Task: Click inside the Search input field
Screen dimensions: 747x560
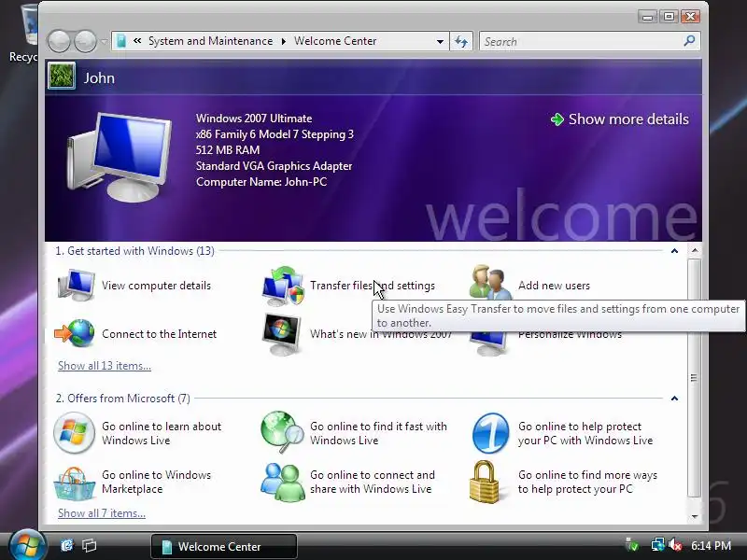Action: tap(580, 41)
